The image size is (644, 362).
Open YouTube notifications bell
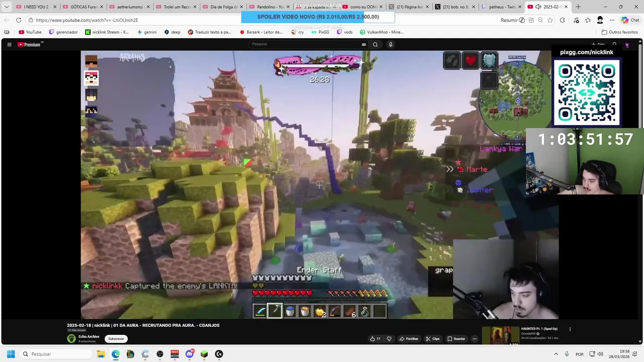pyautogui.click(x=614, y=44)
